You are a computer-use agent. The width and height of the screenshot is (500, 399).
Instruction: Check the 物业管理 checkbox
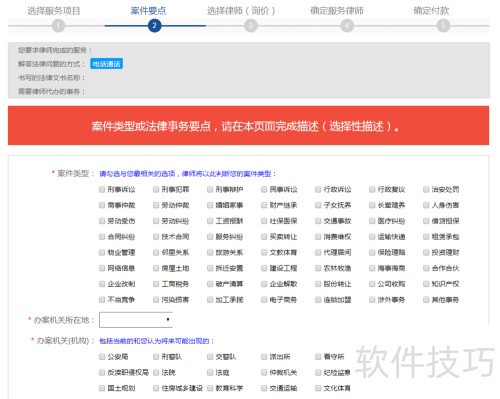click(x=102, y=252)
